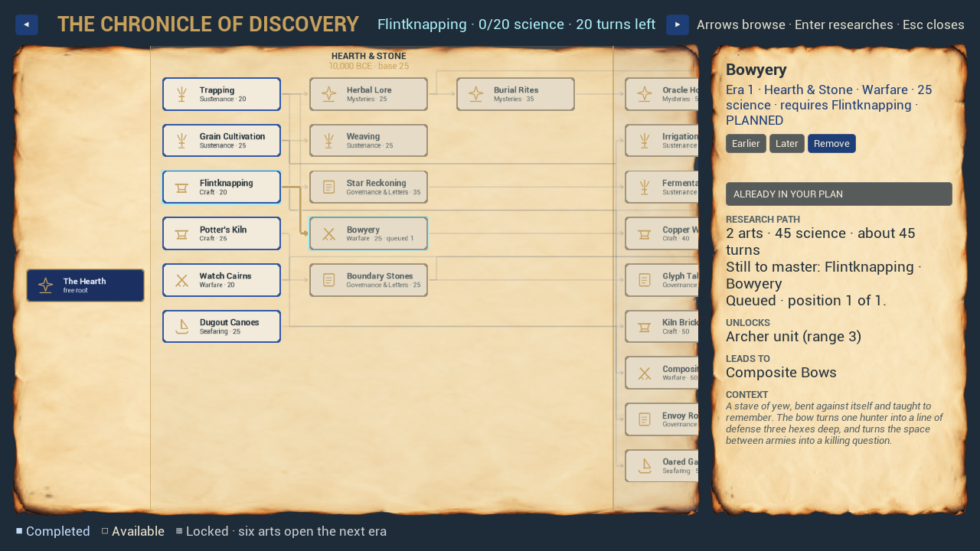Select the Oracle node's star icon
The width and height of the screenshot is (980, 551).
[645, 94]
